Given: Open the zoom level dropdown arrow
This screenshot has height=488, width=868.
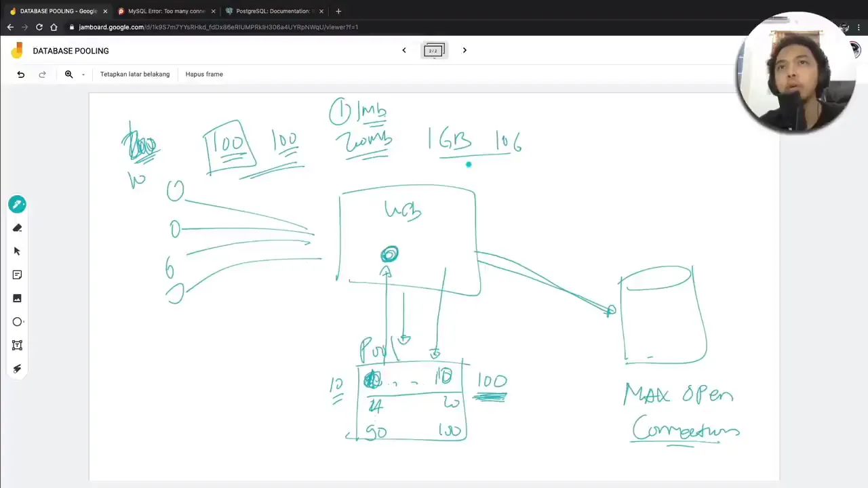Looking at the screenshot, I should [x=83, y=75].
